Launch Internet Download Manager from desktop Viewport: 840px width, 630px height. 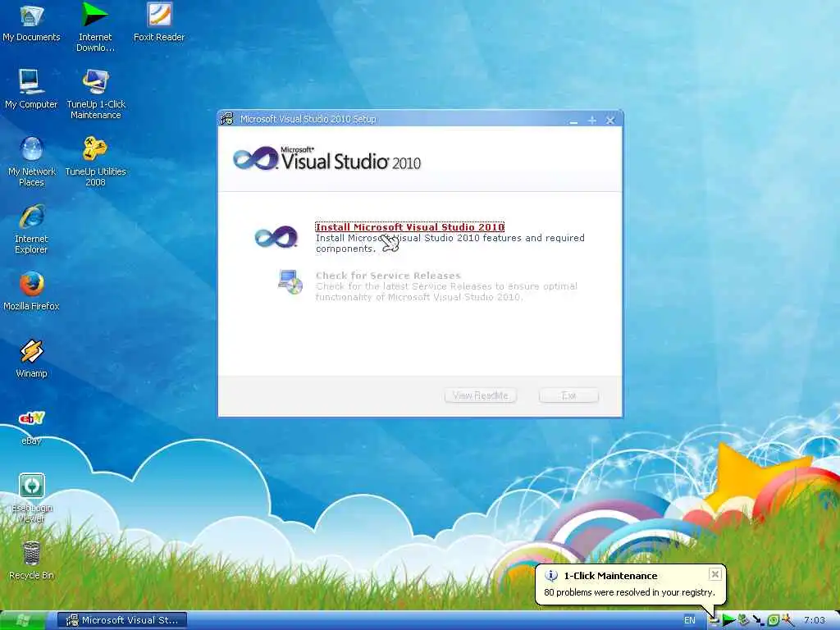(x=95, y=27)
